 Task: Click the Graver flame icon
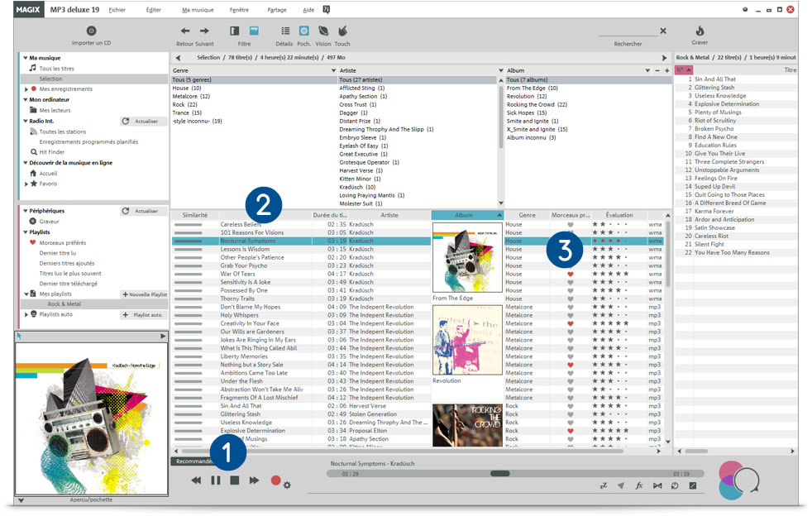pyautogui.click(x=700, y=31)
